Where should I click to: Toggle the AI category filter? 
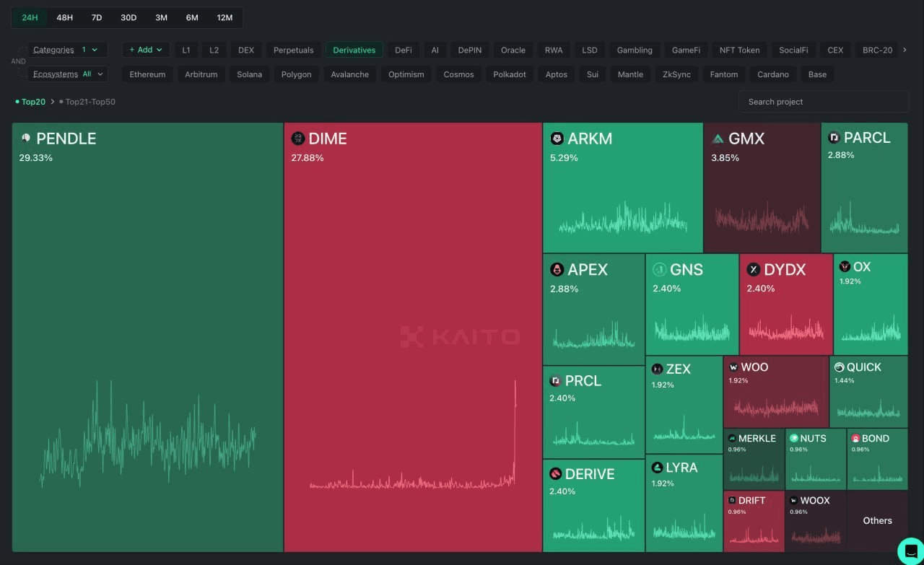(x=435, y=50)
